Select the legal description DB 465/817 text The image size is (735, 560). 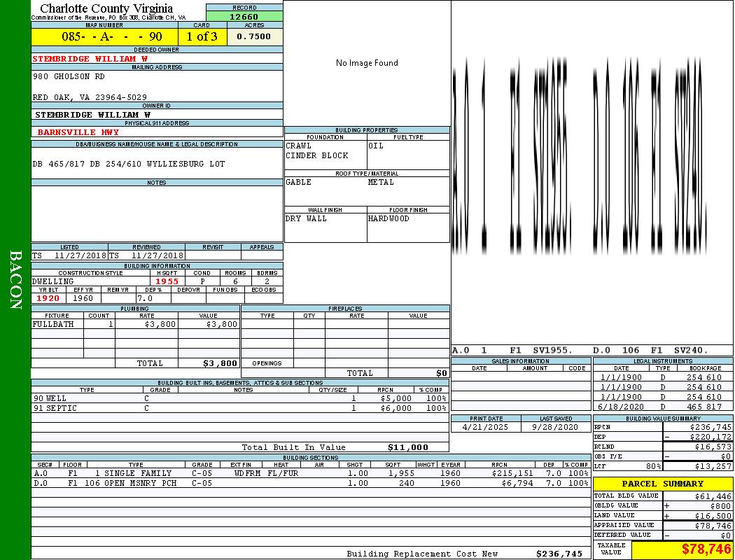[128, 164]
